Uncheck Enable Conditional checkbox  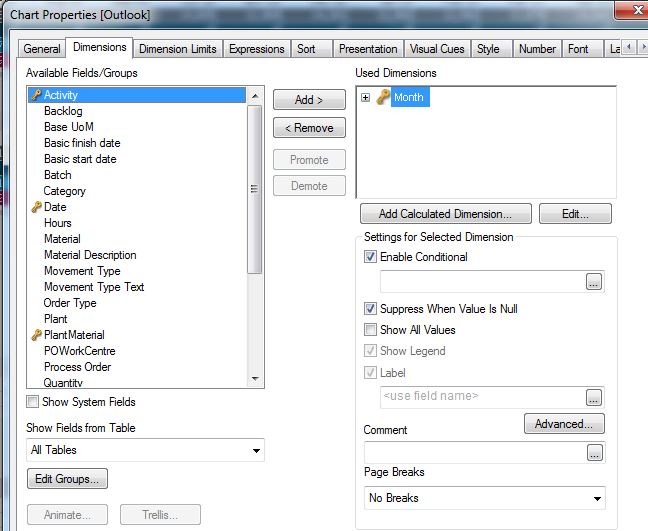(370, 257)
